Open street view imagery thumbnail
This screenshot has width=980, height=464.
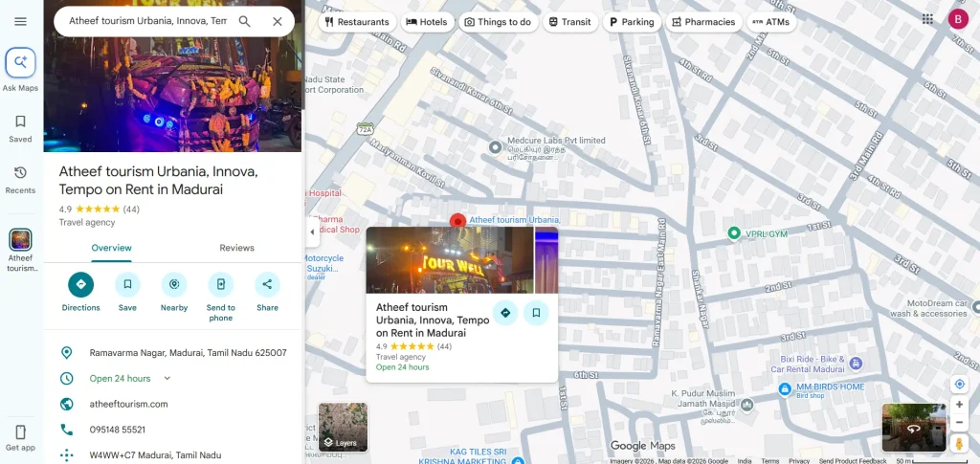pyautogui.click(x=914, y=427)
